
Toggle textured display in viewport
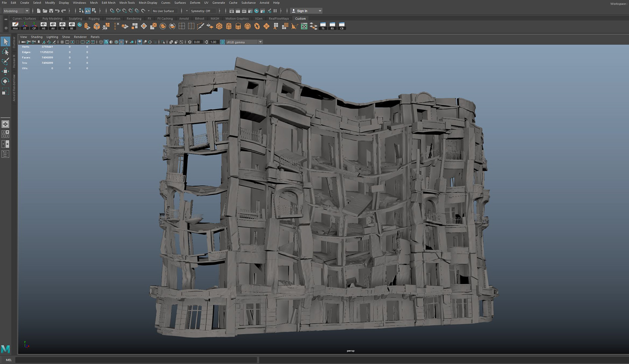tap(122, 42)
